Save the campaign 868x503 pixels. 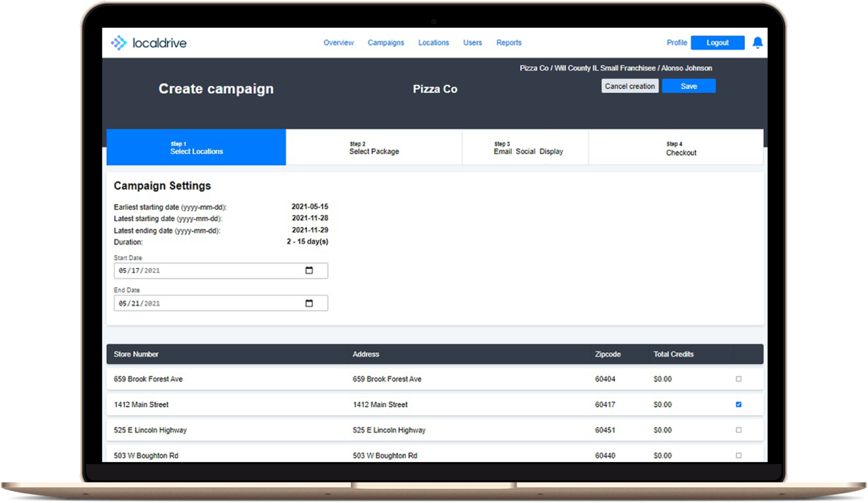(688, 86)
